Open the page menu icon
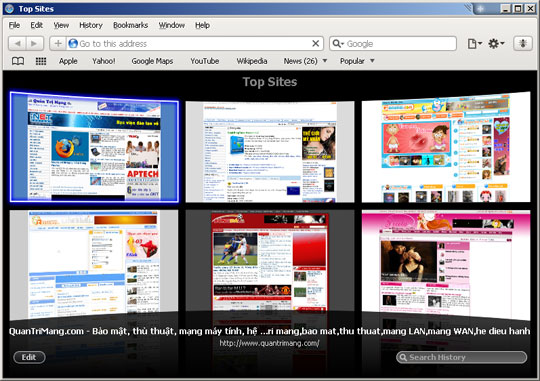This screenshot has width=540, height=381. (x=475, y=44)
